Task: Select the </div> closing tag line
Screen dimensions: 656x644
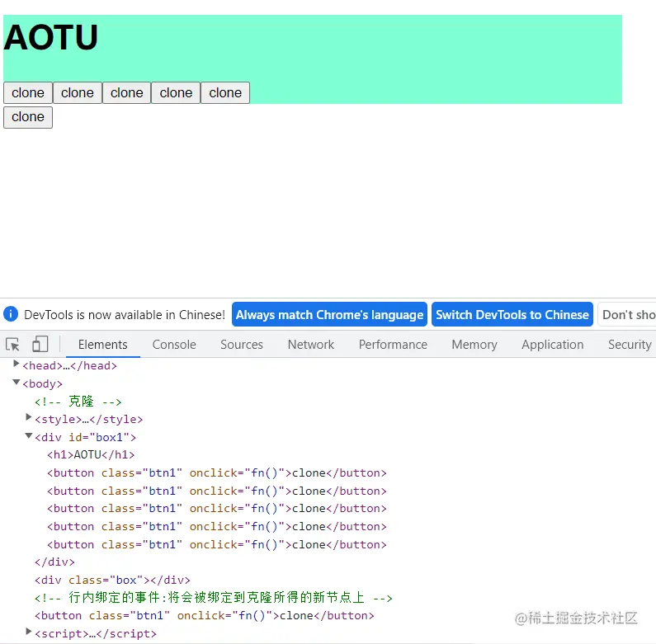Action: coord(54,562)
